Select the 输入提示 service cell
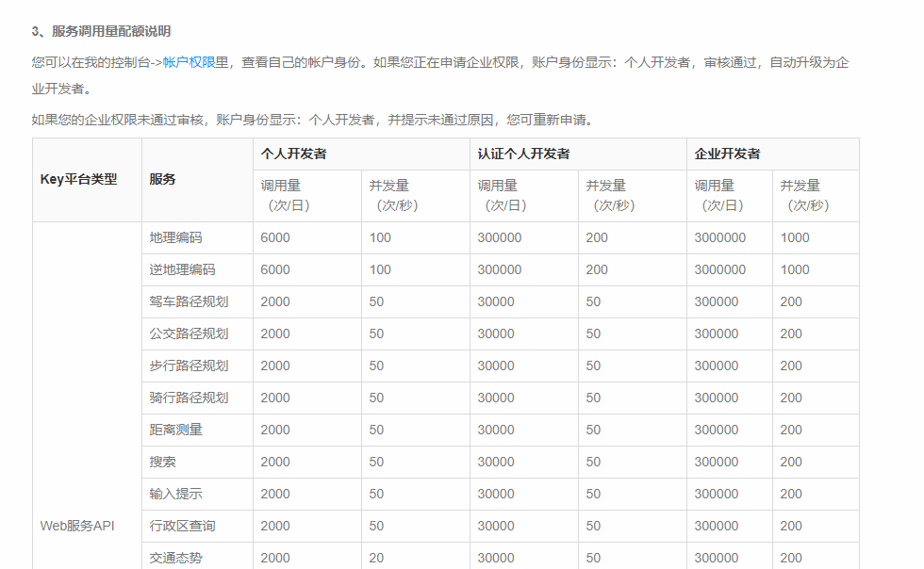The height and width of the screenshot is (569, 924). [x=175, y=494]
